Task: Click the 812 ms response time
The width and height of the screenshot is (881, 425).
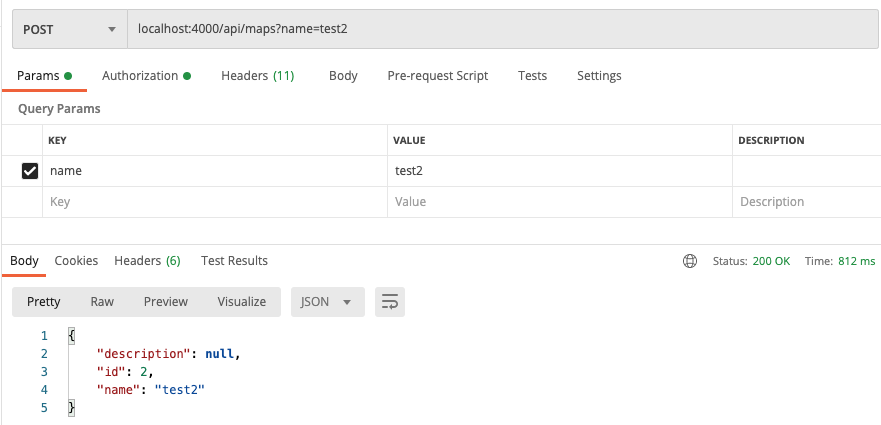Action: click(x=857, y=261)
